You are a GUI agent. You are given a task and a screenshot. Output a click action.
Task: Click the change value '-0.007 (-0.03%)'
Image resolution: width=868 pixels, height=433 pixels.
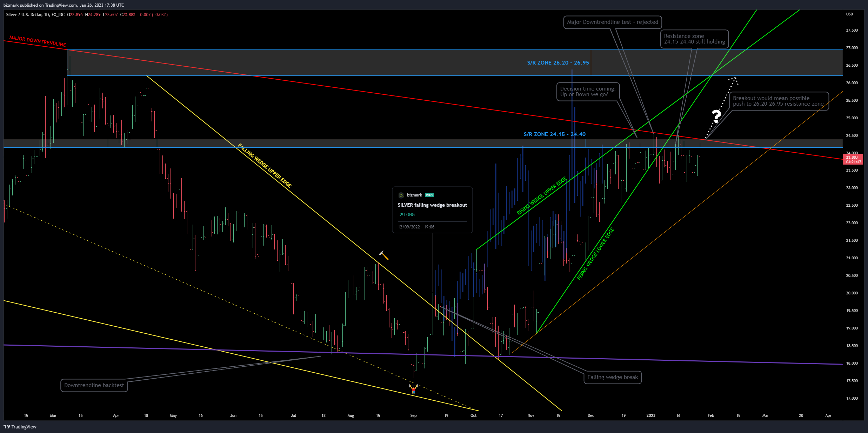[x=153, y=15]
